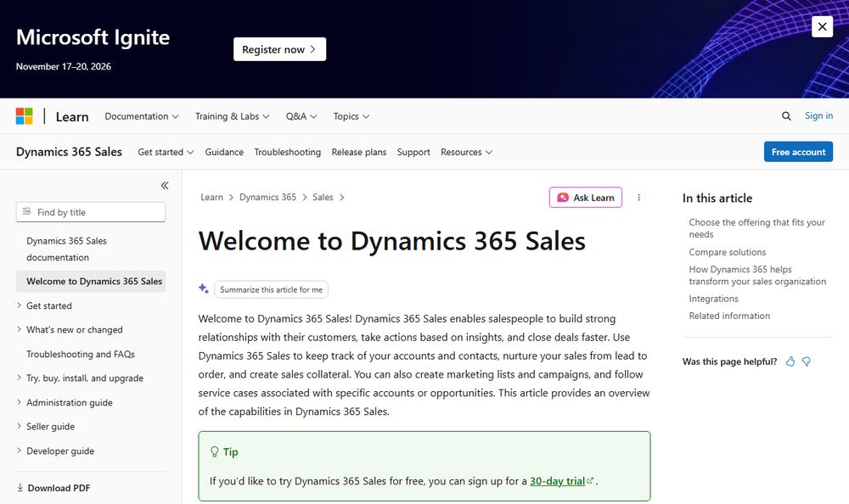Click the Learn breadcrumb link
This screenshot has height=504, width=849.
(x=211, y=197)
